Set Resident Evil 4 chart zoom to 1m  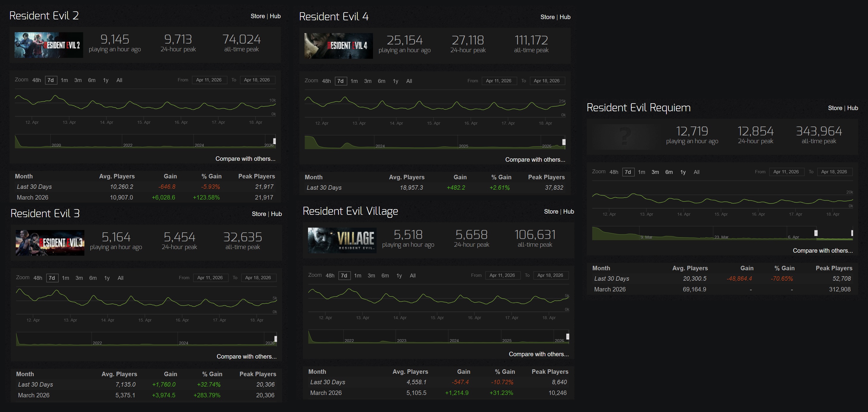pos(354,81)
